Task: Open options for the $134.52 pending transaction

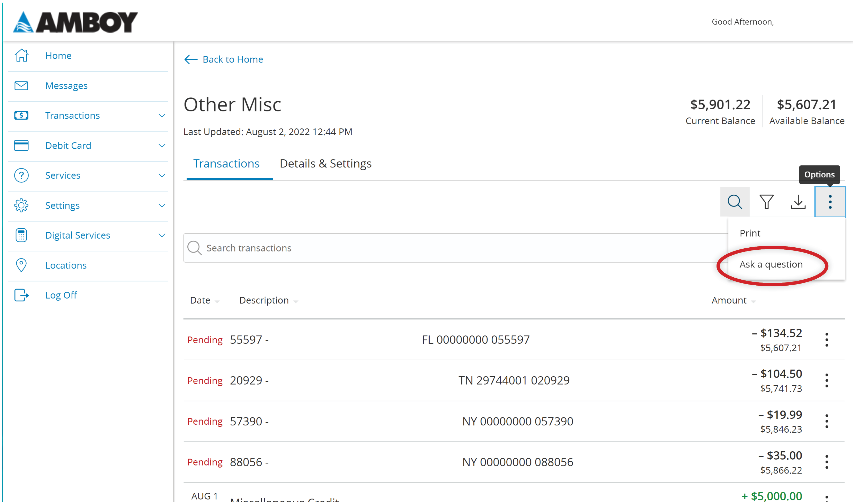Action: (x=827, y=339)
